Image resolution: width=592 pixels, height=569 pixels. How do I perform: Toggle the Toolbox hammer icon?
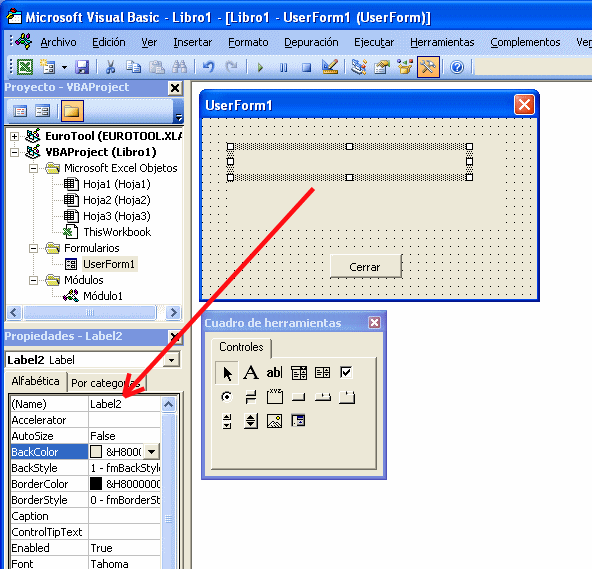tap(428, 68)
